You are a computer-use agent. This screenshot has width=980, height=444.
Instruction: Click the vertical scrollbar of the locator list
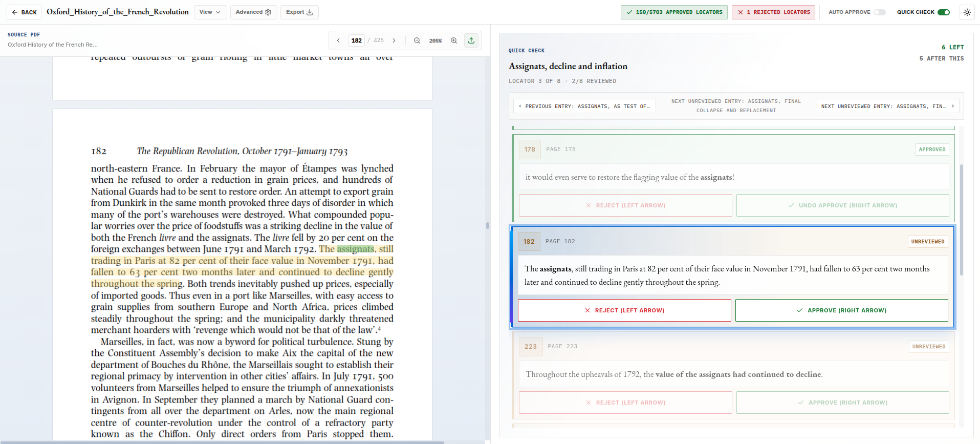[961, 220]
